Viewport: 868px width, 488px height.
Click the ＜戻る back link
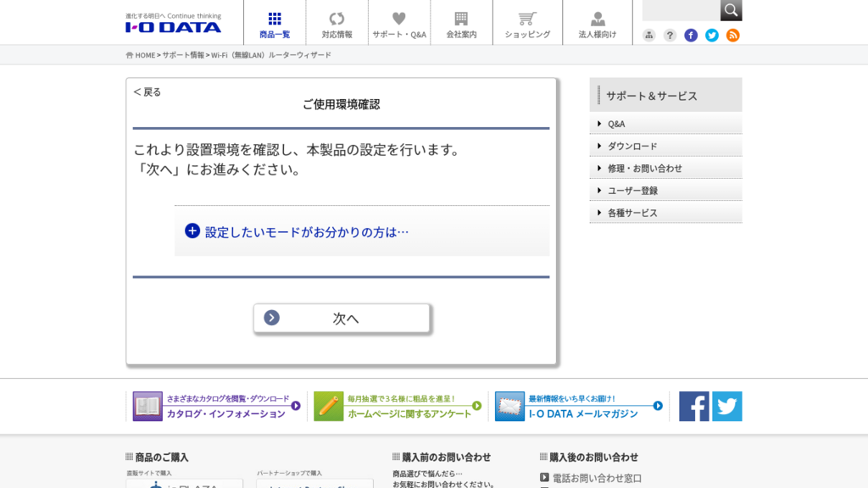click(147, 91)
